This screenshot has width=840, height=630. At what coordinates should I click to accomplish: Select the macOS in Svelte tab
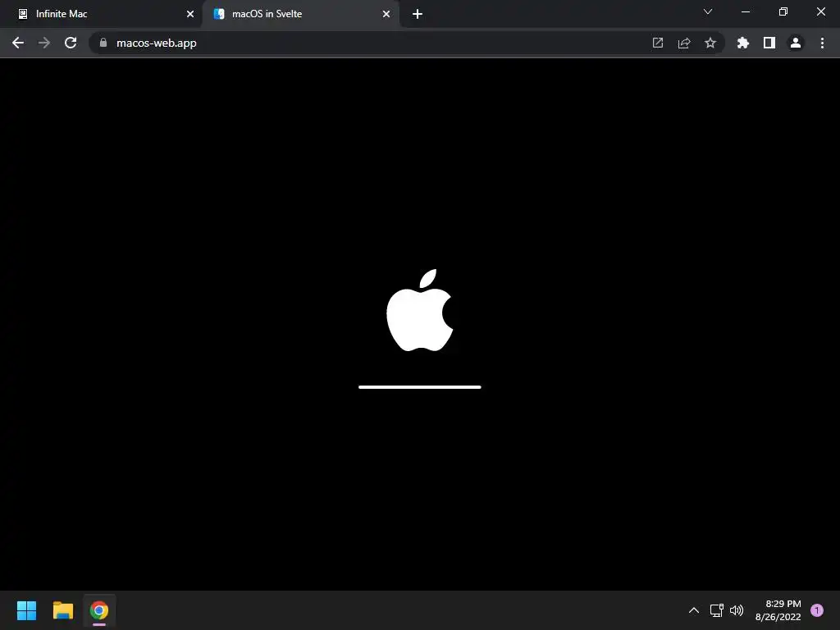[x=300, y=14]
